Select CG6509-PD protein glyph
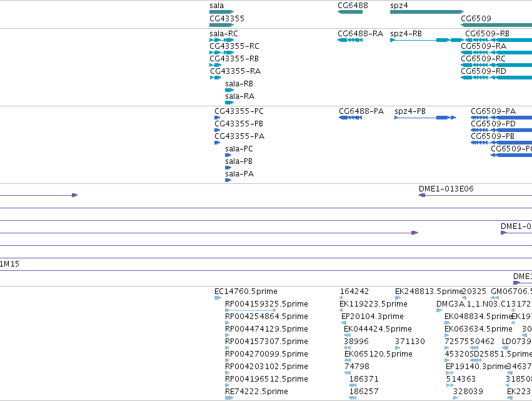 (x=501, y=130)
